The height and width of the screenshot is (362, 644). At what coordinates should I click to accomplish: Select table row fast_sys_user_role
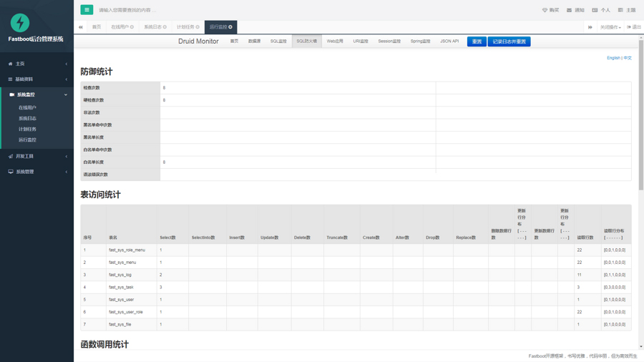pyautogui.click(x=356, y=312)
